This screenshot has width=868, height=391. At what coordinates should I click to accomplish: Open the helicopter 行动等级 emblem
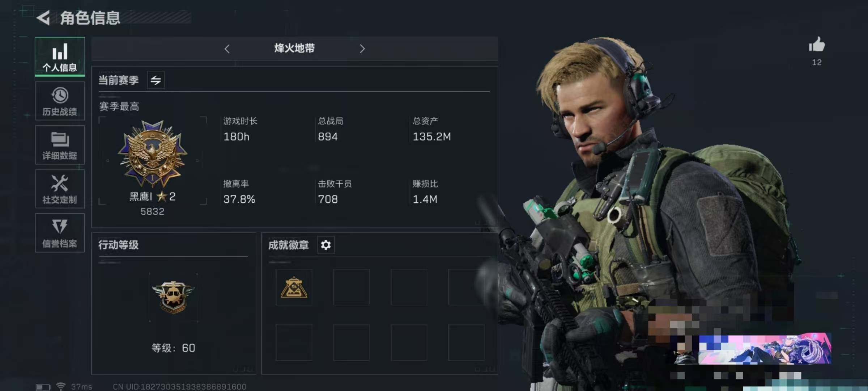click(173, 298)
